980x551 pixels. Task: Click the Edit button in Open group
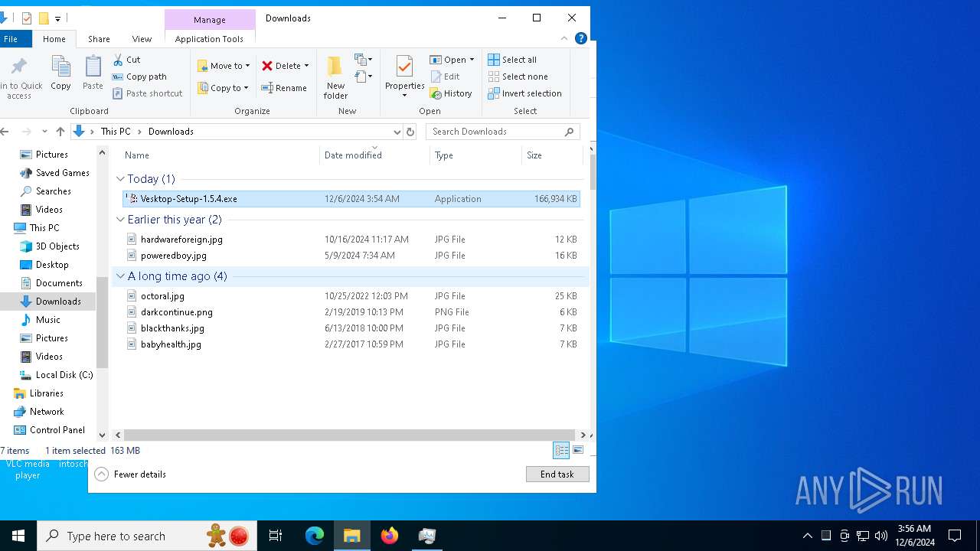446,77
